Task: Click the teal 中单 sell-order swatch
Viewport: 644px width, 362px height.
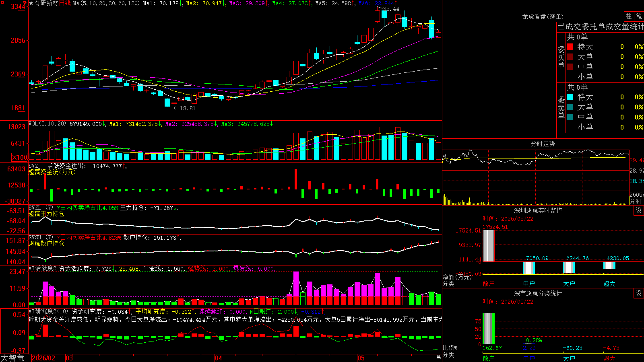Action: [x=570, y=117]
